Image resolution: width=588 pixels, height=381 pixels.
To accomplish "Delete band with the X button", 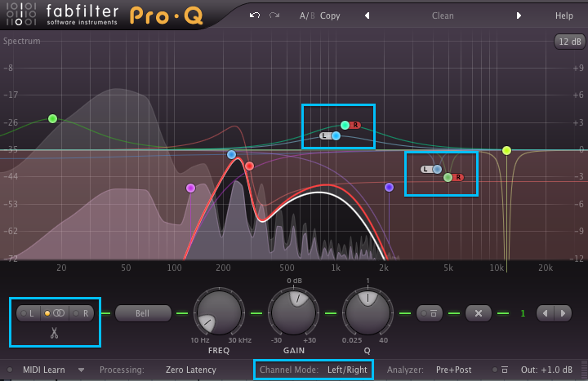I will pyautogui.click(x=478, y=313).
